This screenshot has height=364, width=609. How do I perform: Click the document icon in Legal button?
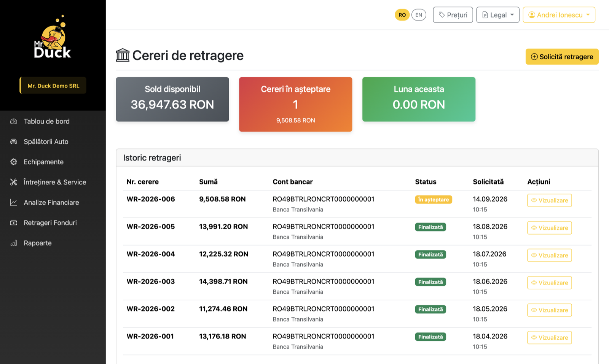coord(485,15)
